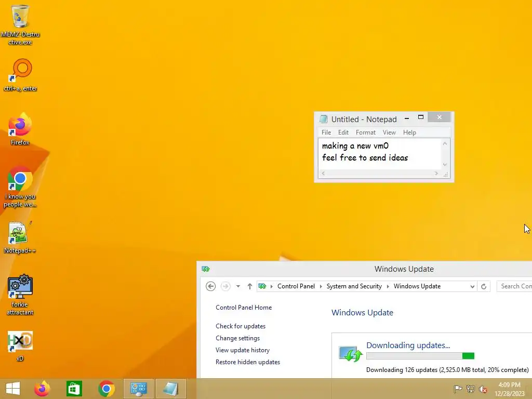The image size is (532, 399).
Task: Open the Notepad Format menu
Action: tap(366, 132)
